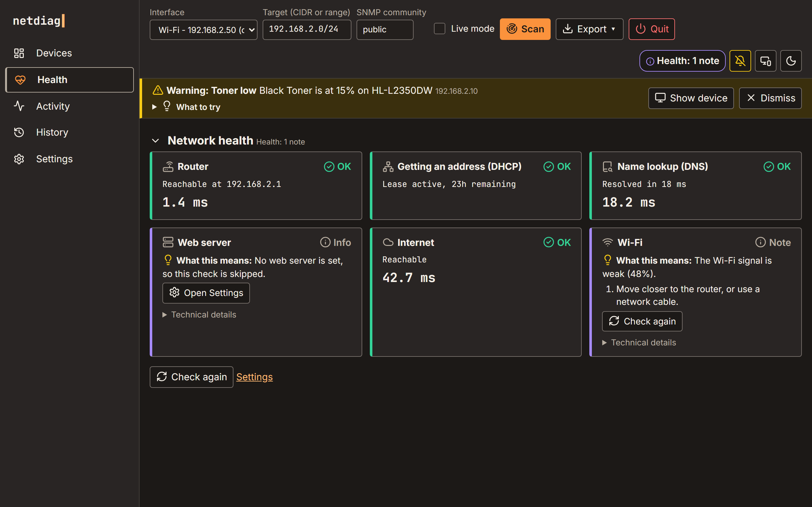
Task: Collapse the Network health section chevron
Action: coord(155,140)
